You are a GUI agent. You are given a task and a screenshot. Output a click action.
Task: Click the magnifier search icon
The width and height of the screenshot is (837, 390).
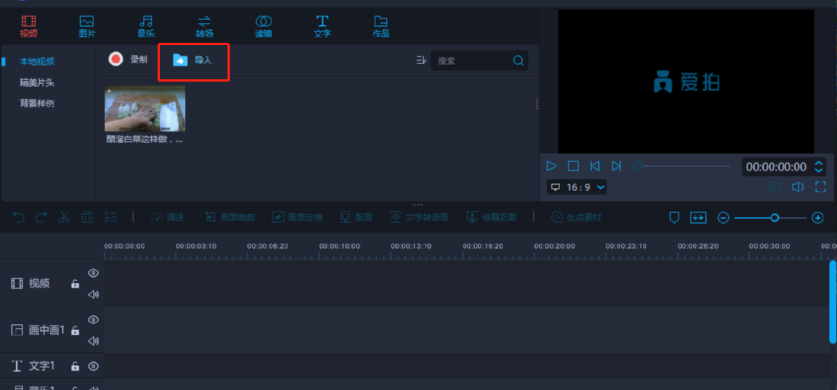point(518,61)
